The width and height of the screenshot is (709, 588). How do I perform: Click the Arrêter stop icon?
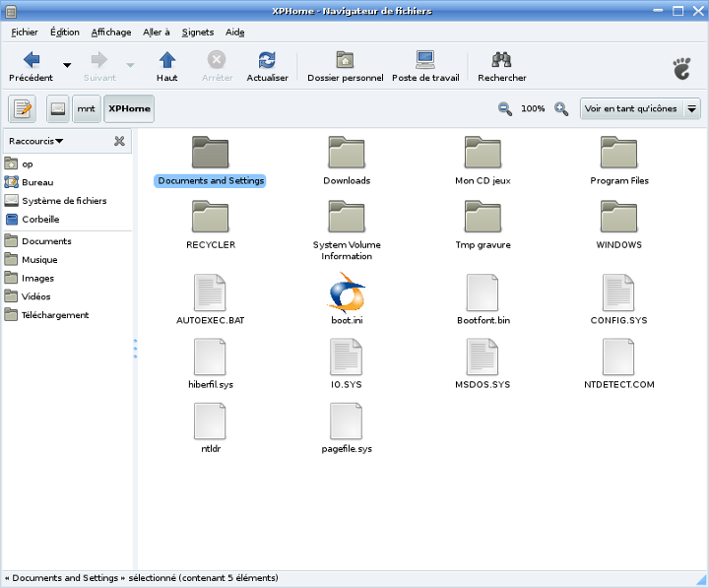point(217,60)
